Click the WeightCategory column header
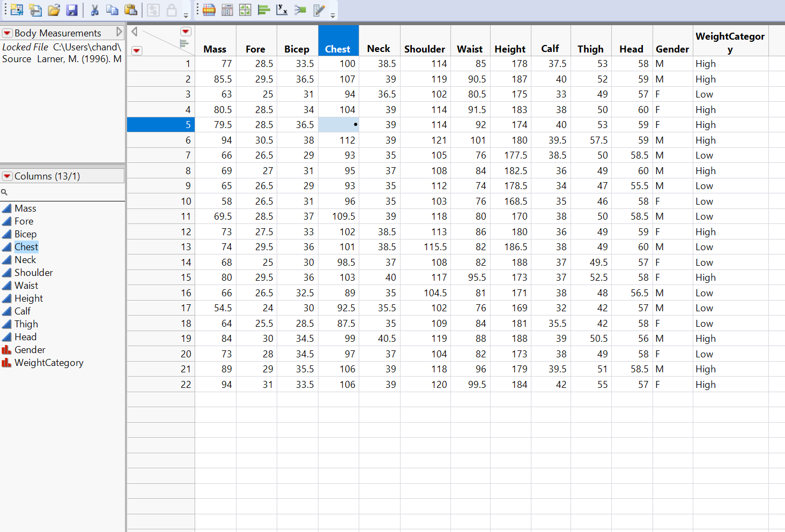Viewport: 785px width, 532px height. click(x=730, y=41)
